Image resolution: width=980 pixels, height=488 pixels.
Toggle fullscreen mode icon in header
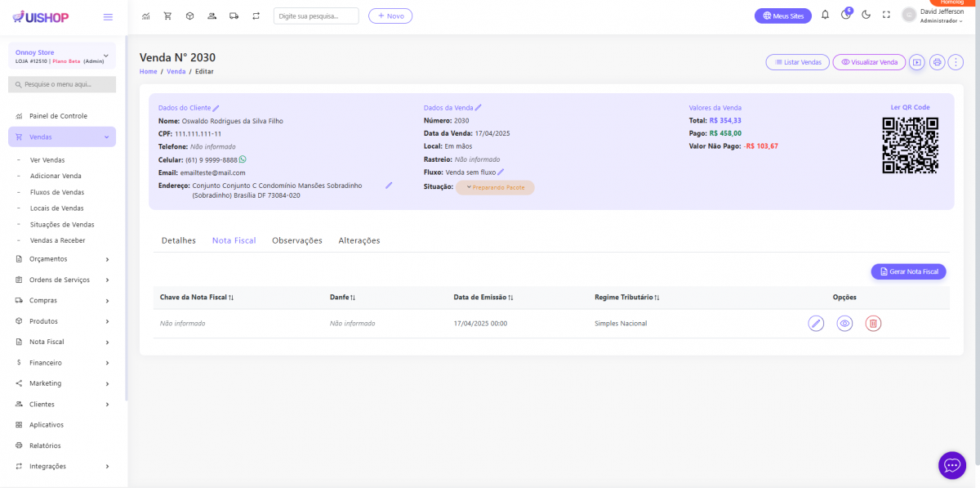(886, 16)
